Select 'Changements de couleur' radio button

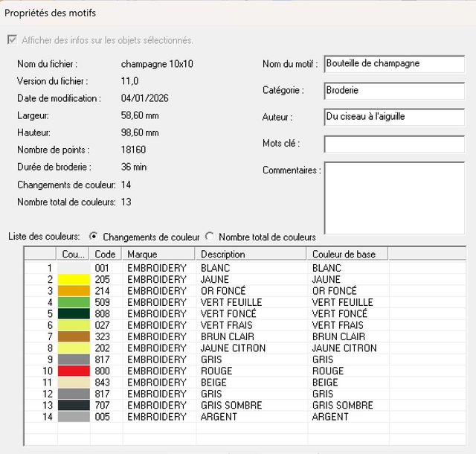[x=94, y=237]
